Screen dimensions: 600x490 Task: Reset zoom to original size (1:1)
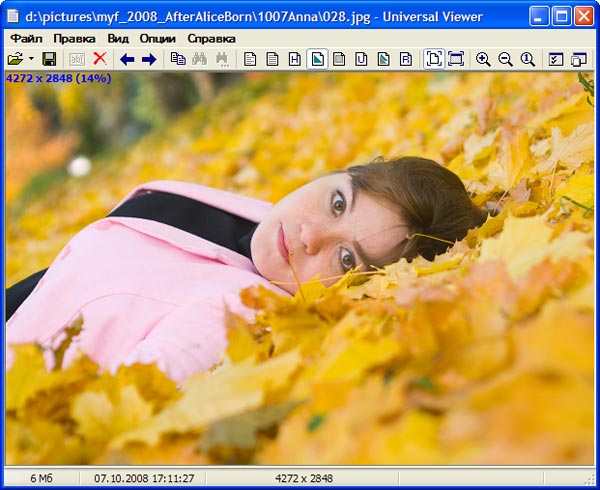pyautogui.click(x=528, y=59)
